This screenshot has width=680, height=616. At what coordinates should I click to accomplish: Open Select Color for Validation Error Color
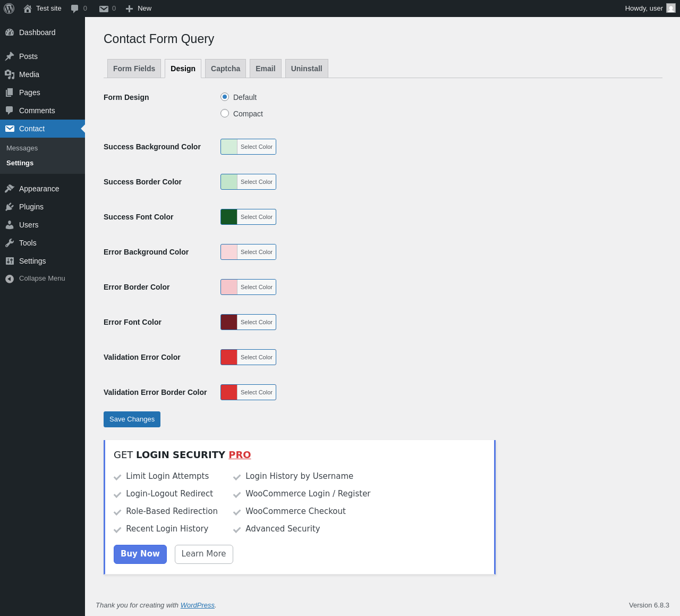click(x=257, y=357)
